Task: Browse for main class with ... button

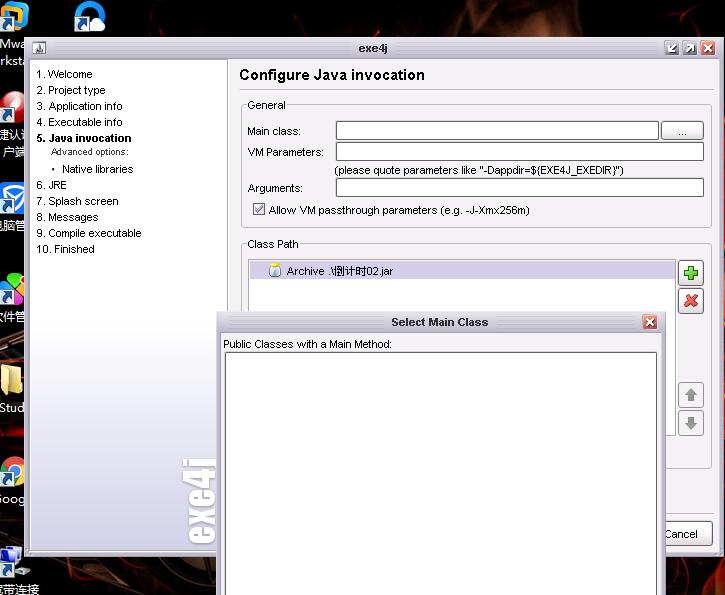Action: (x=682, y=131)
